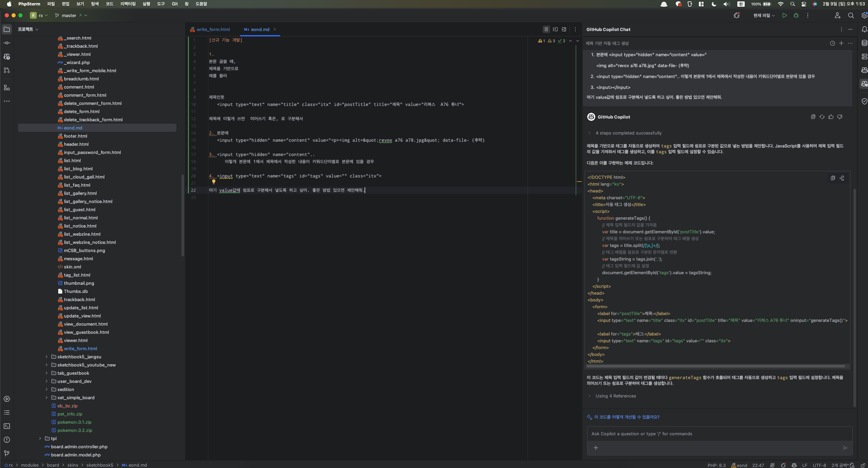The height and width of the screenshot is (468, 868).
Task: Open Pull Requests tool window icon
Action: (x=7, y=70)
